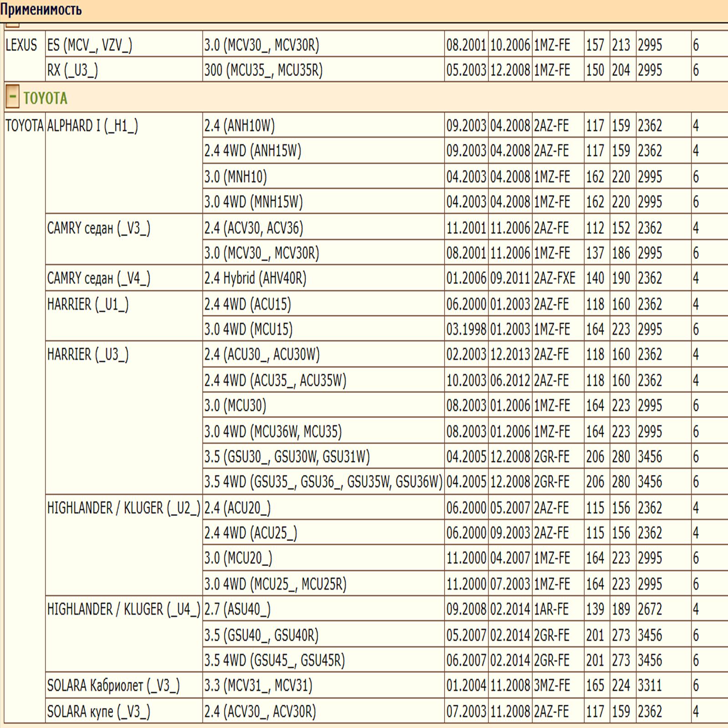This screenshot has height=728, width=728.
Task: Click the CAMRY седан (_V4_) model cell
Action: tap(98, 278)
